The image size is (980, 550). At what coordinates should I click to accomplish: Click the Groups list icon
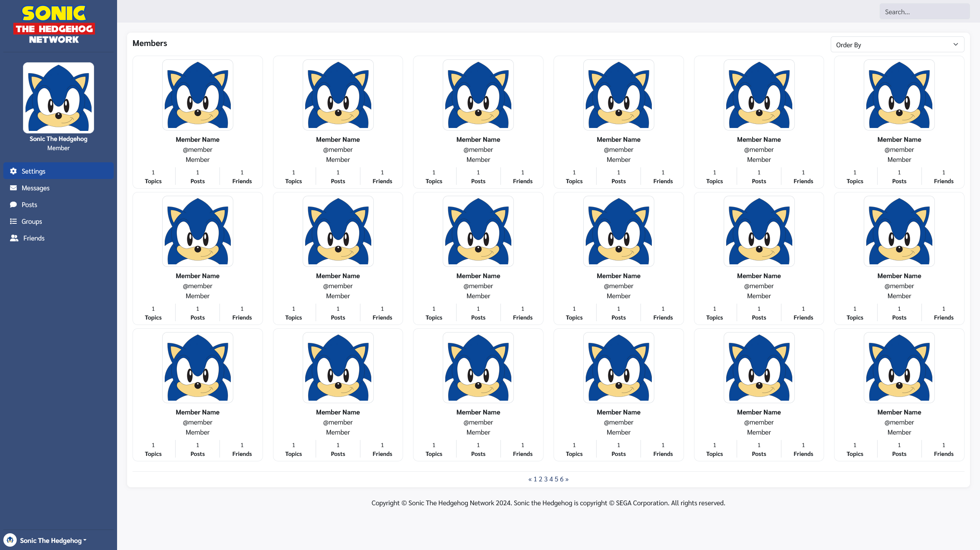point(13,221)
